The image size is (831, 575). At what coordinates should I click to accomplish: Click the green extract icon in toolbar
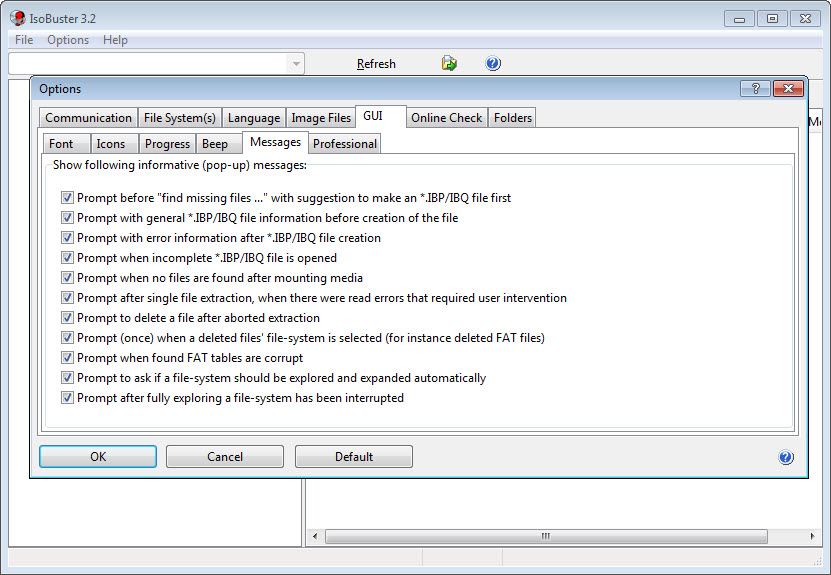449,64
